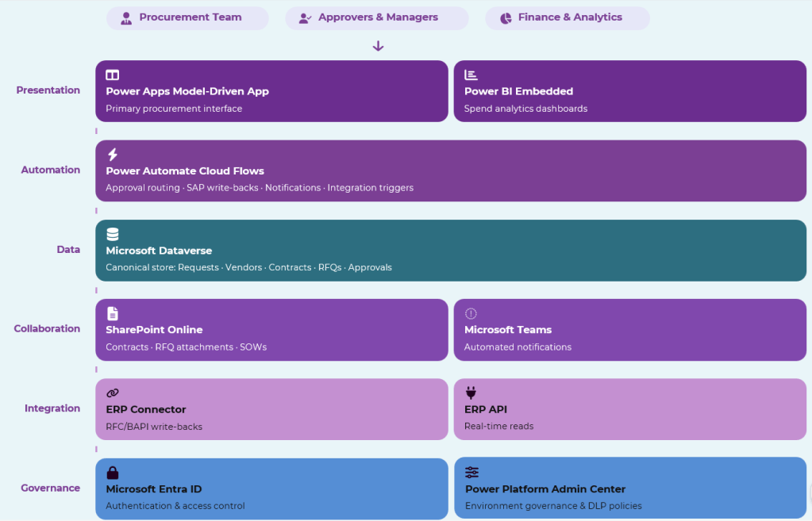
Task: Open the Microsoft Dataverse card
Action: pos(451,251)
